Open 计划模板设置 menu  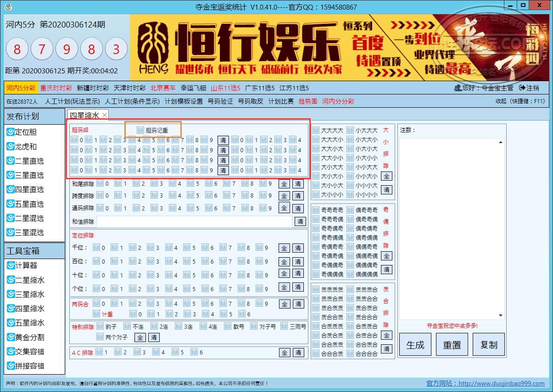point(184,101)
